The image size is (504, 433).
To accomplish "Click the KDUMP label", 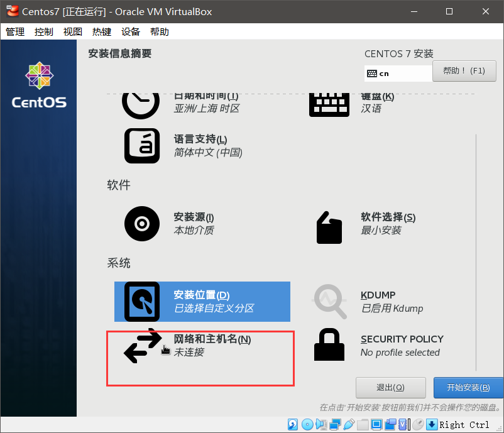I will click(x=378, y=295).
